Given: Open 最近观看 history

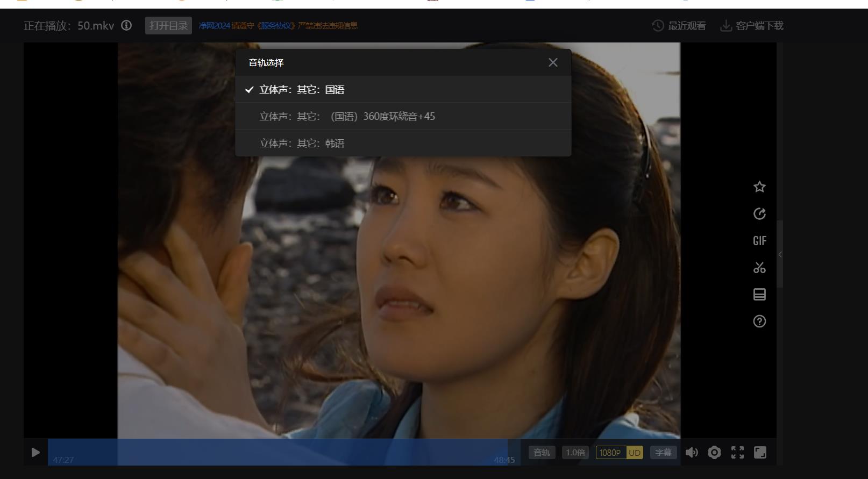Looking at the screenshot, I should coord(679,25).
